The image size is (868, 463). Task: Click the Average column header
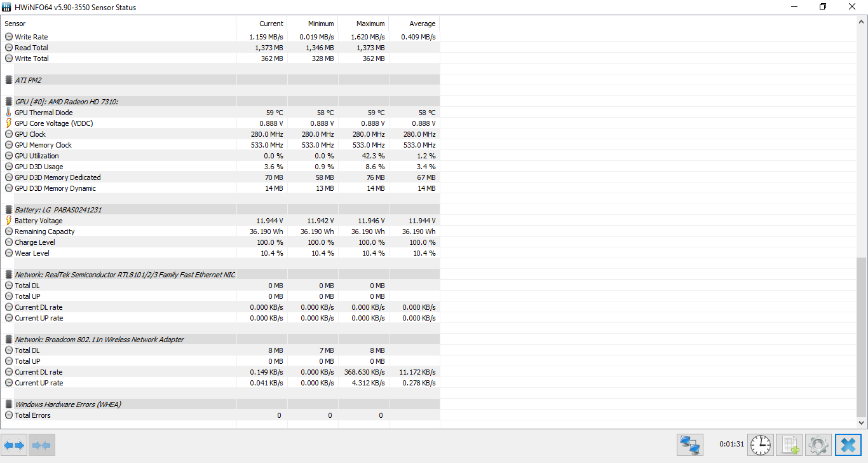pyautogui.click(x=414, y=24)
